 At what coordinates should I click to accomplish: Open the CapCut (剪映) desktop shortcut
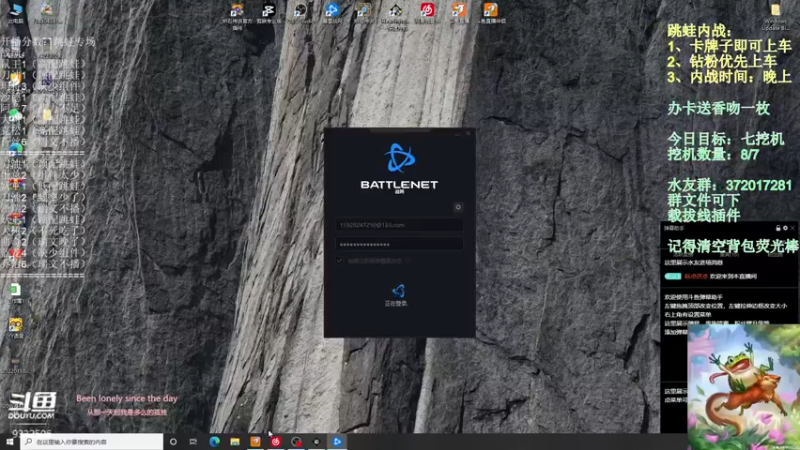pos(268,13)
